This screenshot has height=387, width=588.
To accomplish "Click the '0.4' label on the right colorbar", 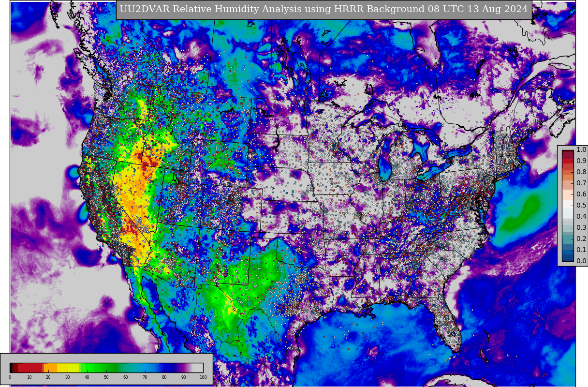I will 581,216.
